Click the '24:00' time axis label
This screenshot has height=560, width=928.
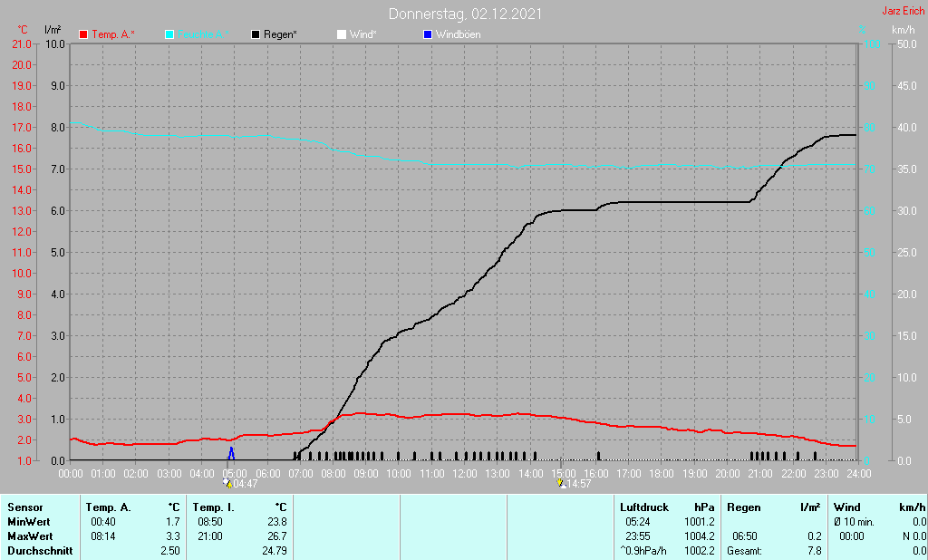coord(859,474)
